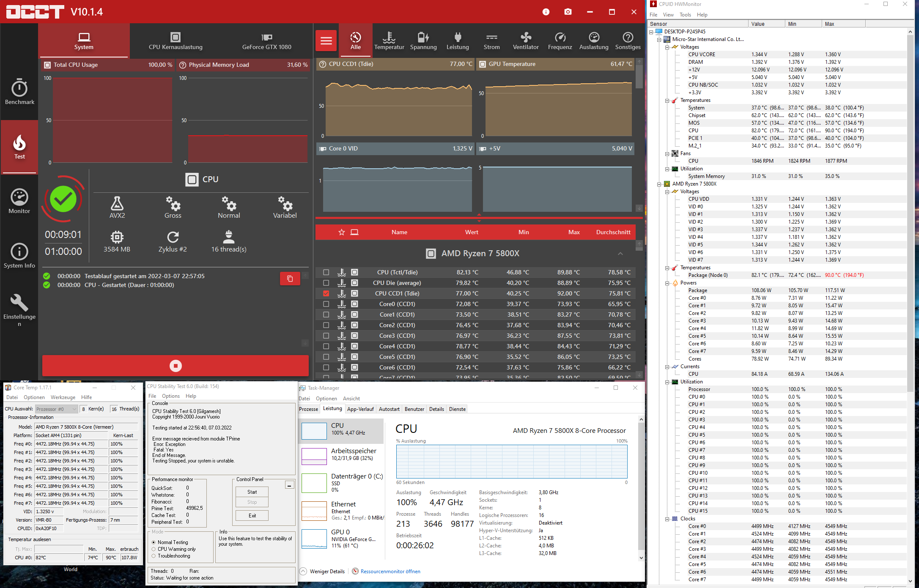Open the OCCT screenshot camera icon
The height and width of the screenshot is (588, 919).
tap(568, 12)
